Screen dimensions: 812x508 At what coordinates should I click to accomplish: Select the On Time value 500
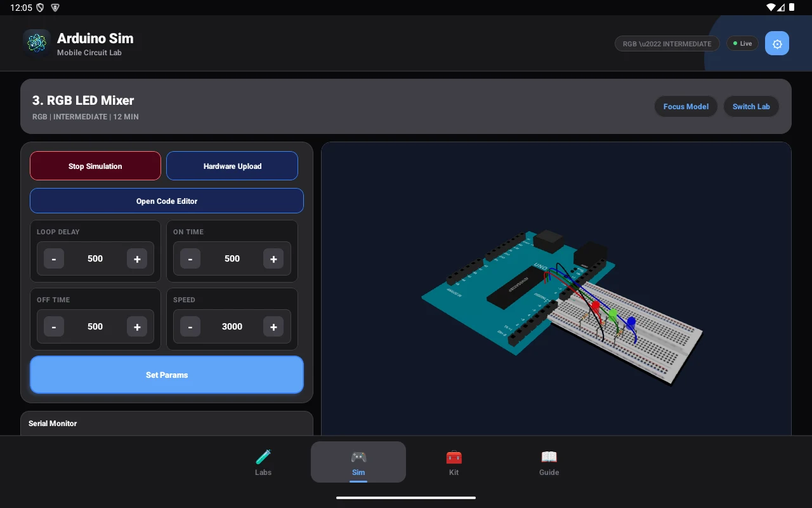tap(232, 258)
